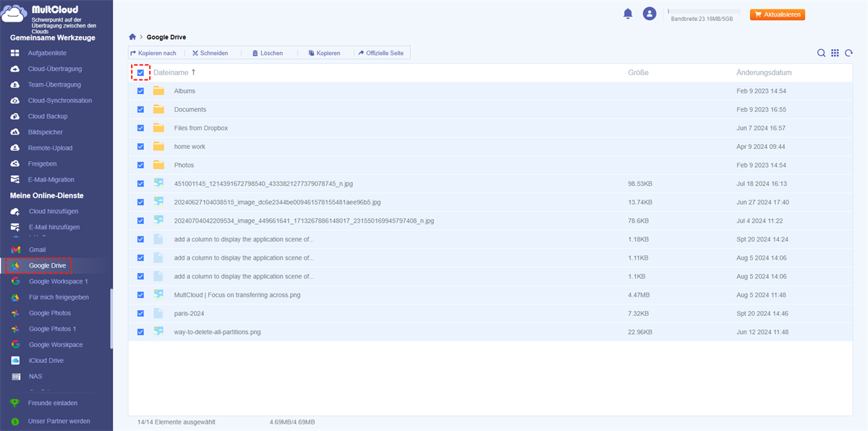This screenshot has height=431, width=868.
Task: Deselect the paris-2024 file checkbox
Action: 140,313
